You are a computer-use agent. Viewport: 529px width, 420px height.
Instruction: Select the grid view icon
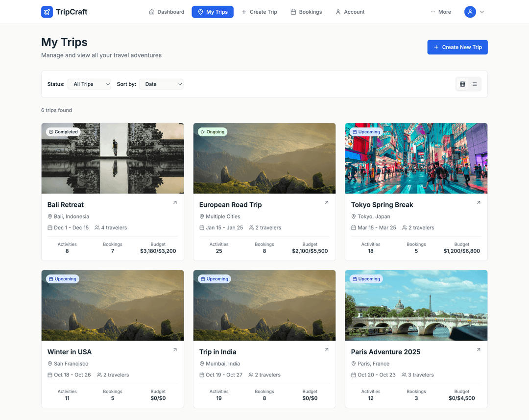[x=462, y=84]
